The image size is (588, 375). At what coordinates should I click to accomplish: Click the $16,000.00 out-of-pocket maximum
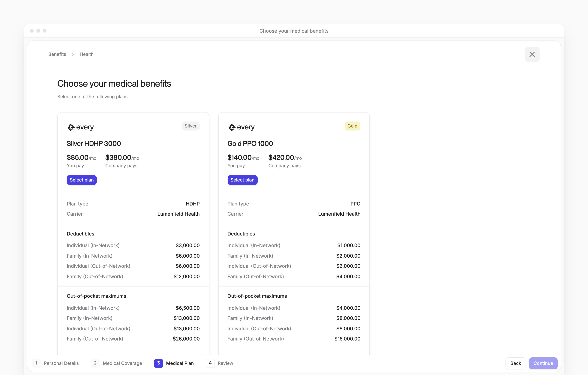347,339
